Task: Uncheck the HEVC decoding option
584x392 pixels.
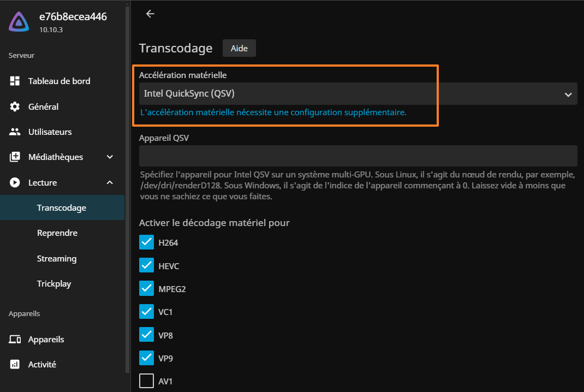Action: tap(146, 265)
